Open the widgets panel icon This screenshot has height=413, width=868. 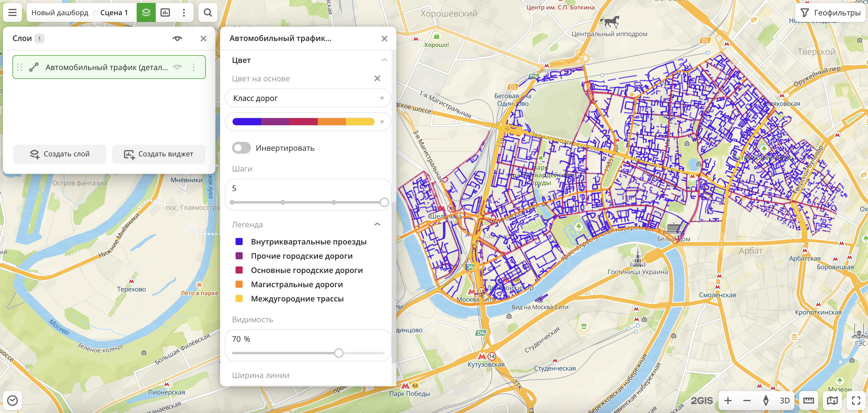point(165,13)
